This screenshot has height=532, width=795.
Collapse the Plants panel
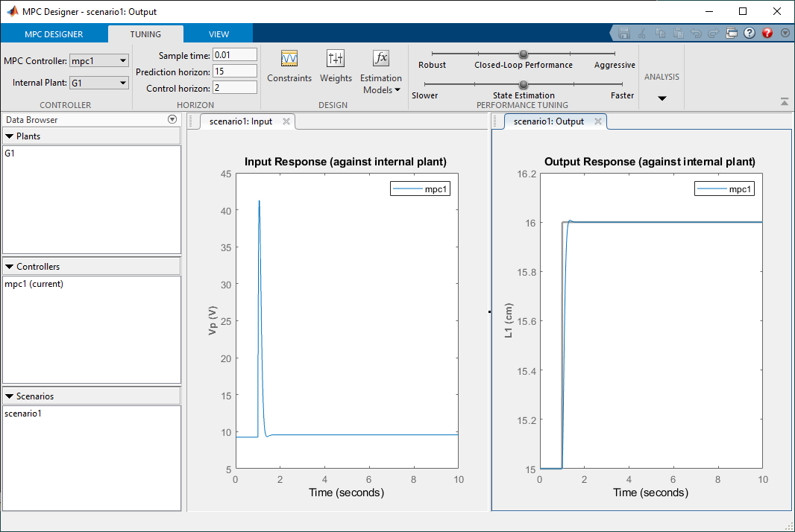click(10, 136)
